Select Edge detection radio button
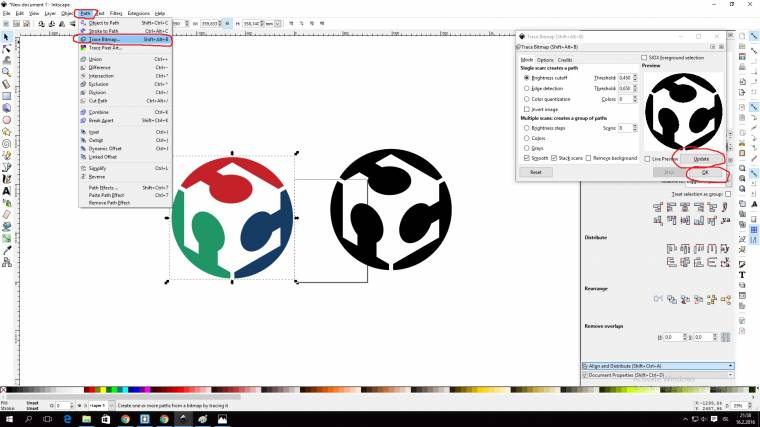 click(526, 89)
